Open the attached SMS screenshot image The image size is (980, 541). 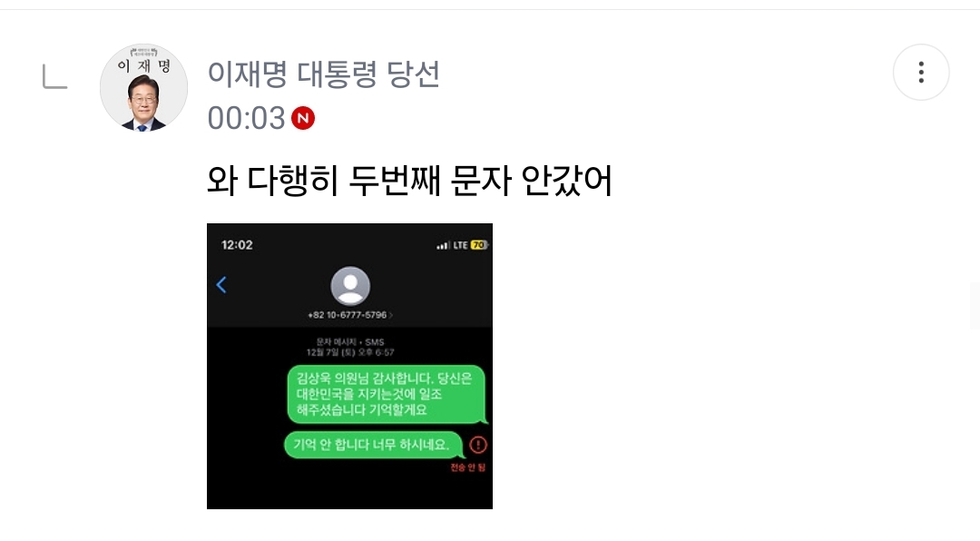[349, 366]
